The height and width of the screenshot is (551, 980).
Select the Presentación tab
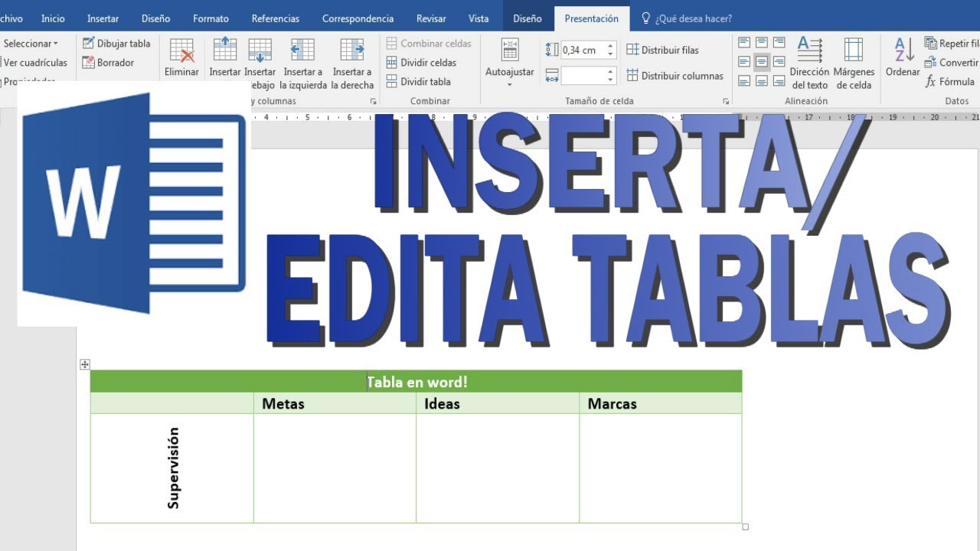[591, 18]
